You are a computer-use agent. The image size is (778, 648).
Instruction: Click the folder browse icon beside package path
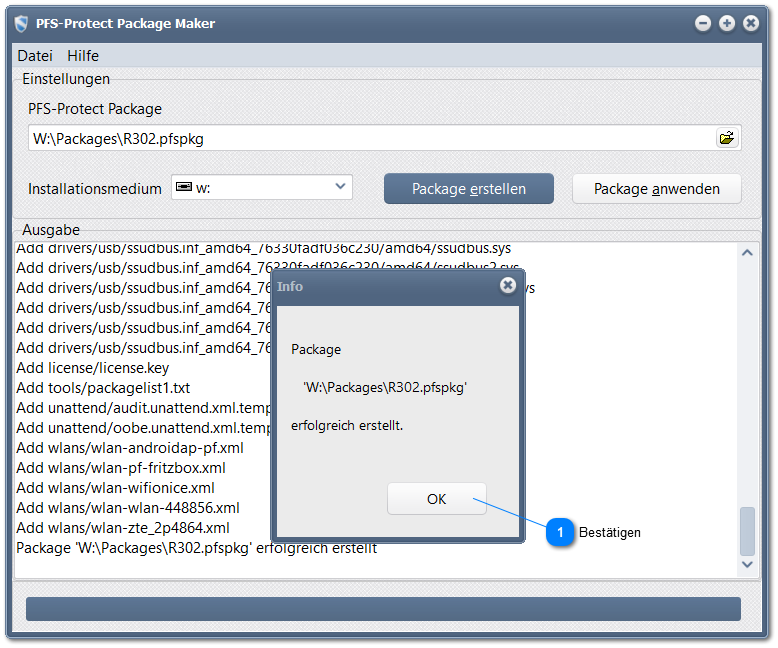[727, 139]
